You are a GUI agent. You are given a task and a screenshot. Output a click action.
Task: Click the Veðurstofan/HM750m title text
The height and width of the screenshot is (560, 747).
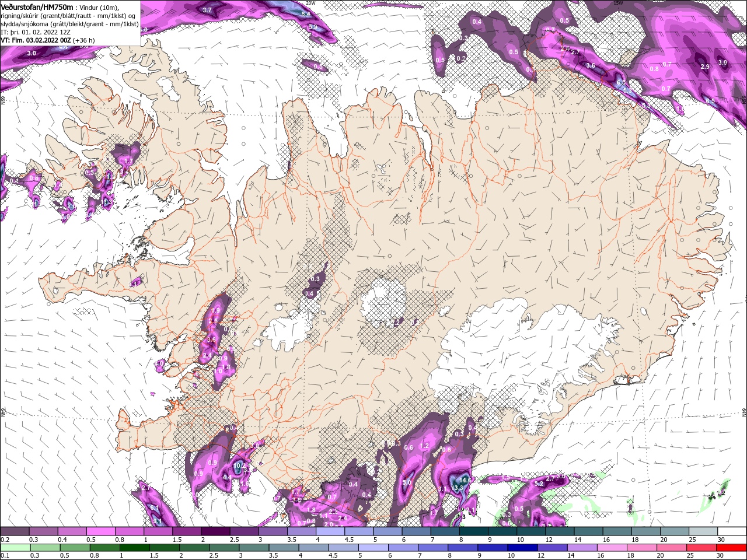[x=37, y=6]
